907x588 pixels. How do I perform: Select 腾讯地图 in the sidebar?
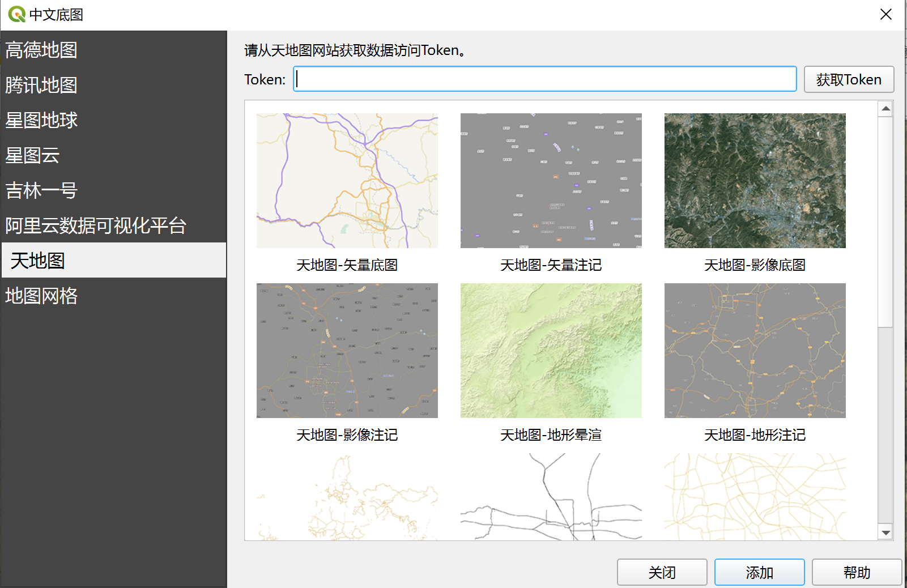pos(113,85)
